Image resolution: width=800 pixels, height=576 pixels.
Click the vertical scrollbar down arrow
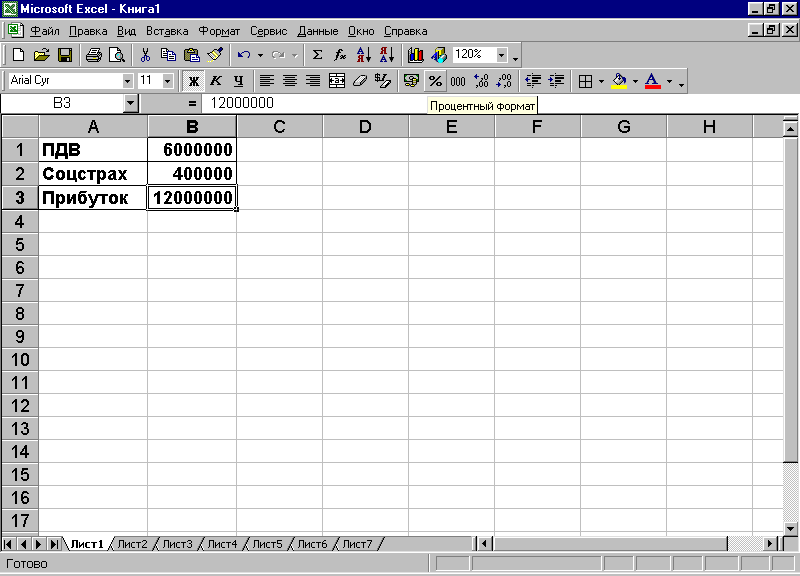click(790, 529)
